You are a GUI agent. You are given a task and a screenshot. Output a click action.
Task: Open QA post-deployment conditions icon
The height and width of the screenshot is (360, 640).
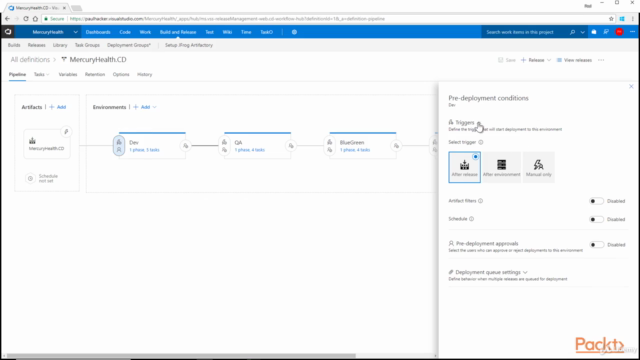click(x=291, y=146)
